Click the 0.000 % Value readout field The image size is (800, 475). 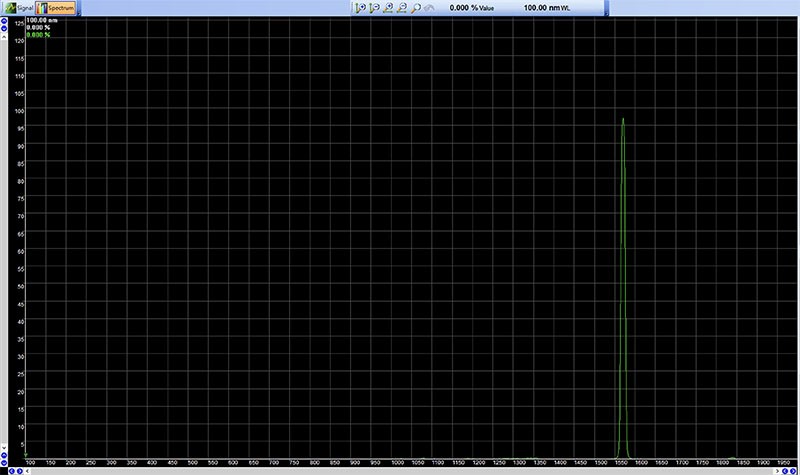coord(472,7)
